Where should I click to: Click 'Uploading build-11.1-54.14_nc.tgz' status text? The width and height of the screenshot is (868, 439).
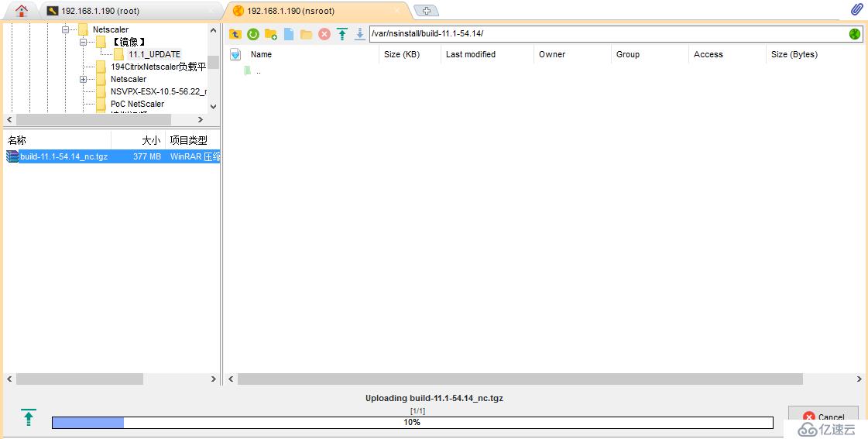pyautogui.click(x=434, y=398)
